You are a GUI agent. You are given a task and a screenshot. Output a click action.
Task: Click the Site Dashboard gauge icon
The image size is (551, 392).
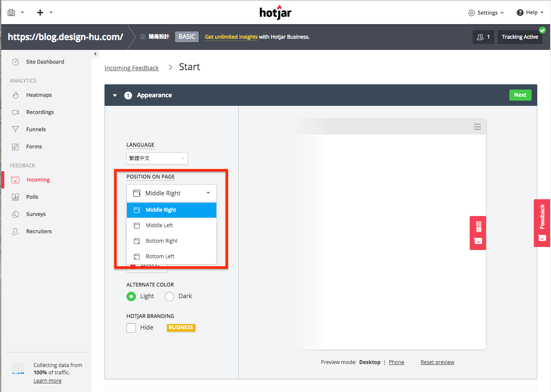coord(15,62)
